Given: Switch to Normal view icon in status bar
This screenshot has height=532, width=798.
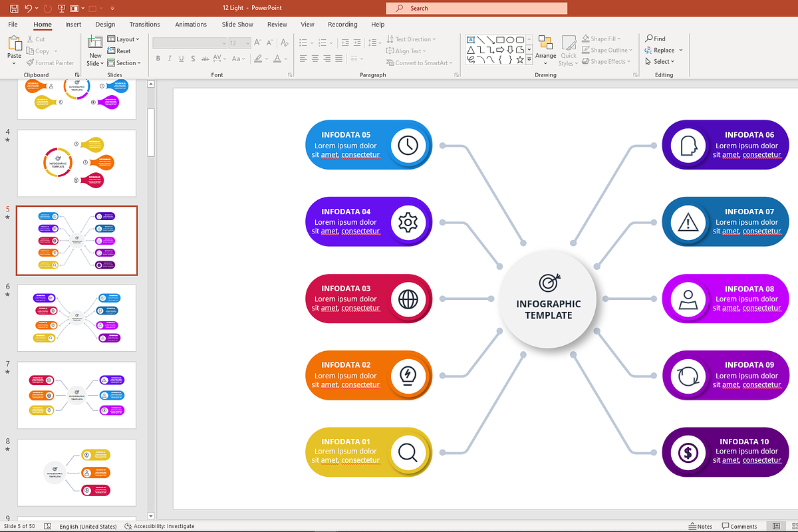Looking at the screenshot, I should pyautogui.click(x=777, y=526).
